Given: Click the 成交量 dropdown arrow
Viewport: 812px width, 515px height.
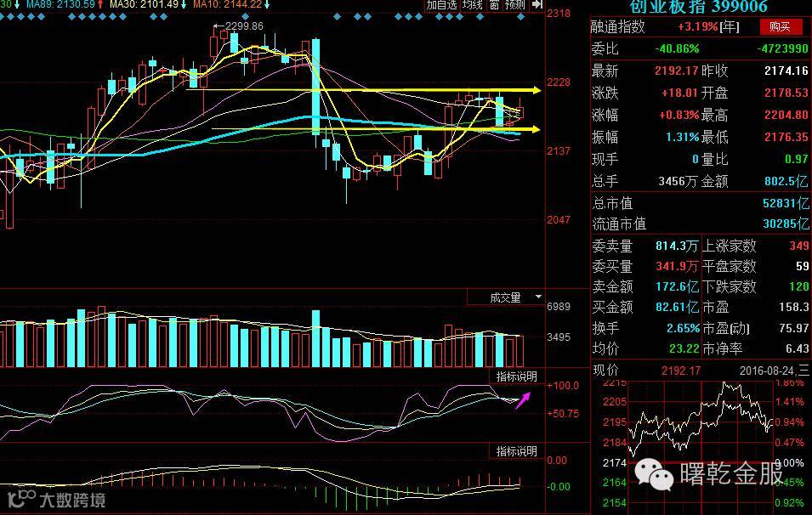Looking at the screenshot, I should click(x=538, y=297).
